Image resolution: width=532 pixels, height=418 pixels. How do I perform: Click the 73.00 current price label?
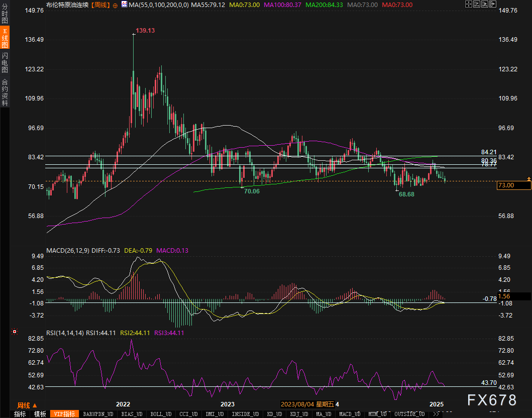(512, 185)
